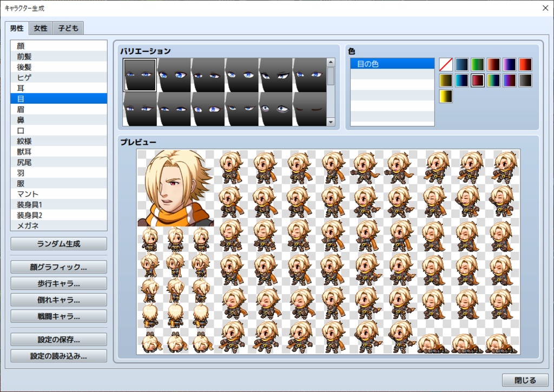The height and width of the screenshot is (392, 554).
Task: Click the variation list scrollbar down arrow
Action: [x=331, y=122]
